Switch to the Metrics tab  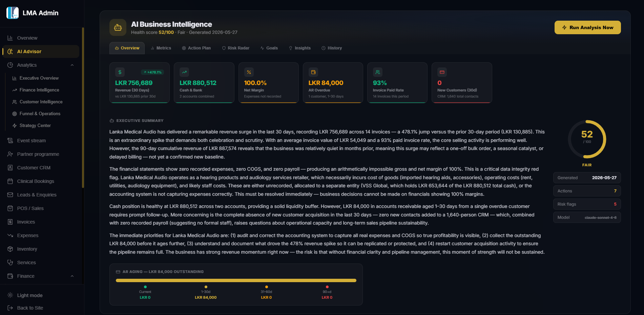(161, 48)
